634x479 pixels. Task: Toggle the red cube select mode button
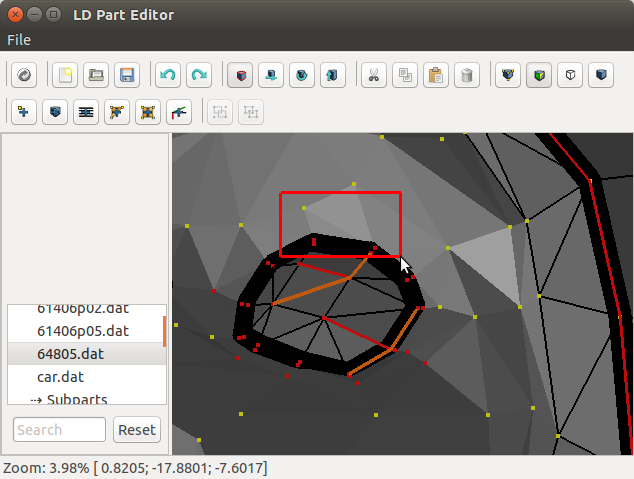pyautogui.click(x=240, y=75)
